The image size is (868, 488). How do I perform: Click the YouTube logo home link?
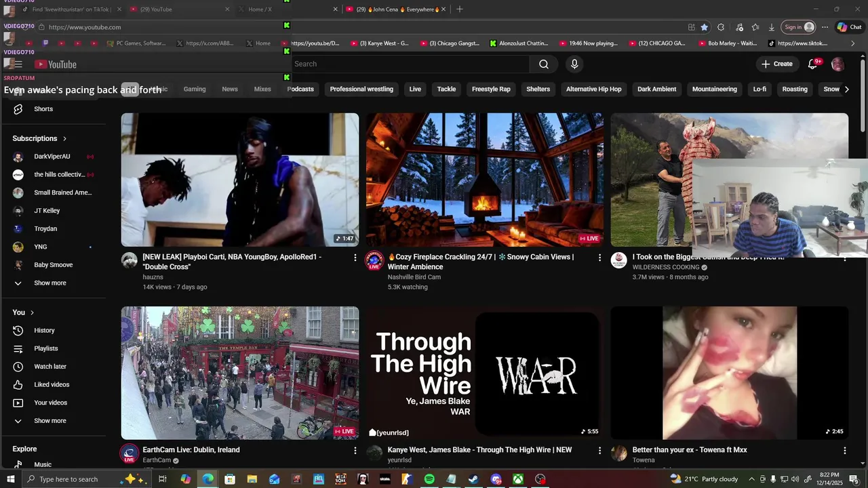tap(56, 64)
